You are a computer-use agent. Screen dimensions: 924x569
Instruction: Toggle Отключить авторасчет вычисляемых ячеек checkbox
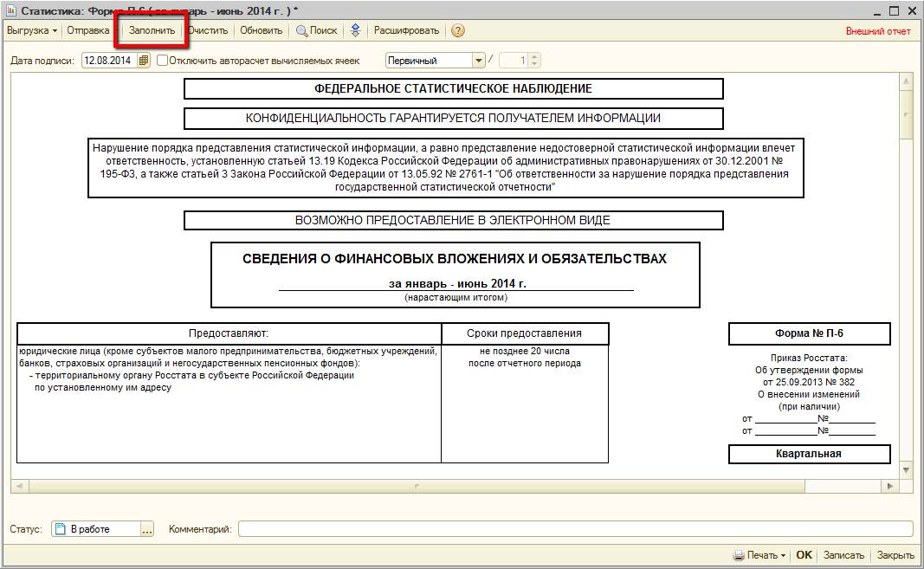click(163, 60)
